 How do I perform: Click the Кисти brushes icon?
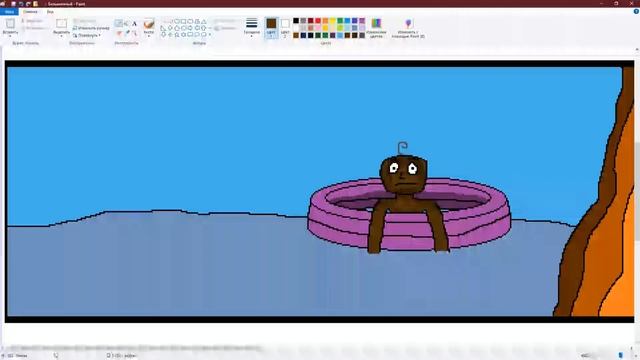pyautogui.click(x=149, y=23)
